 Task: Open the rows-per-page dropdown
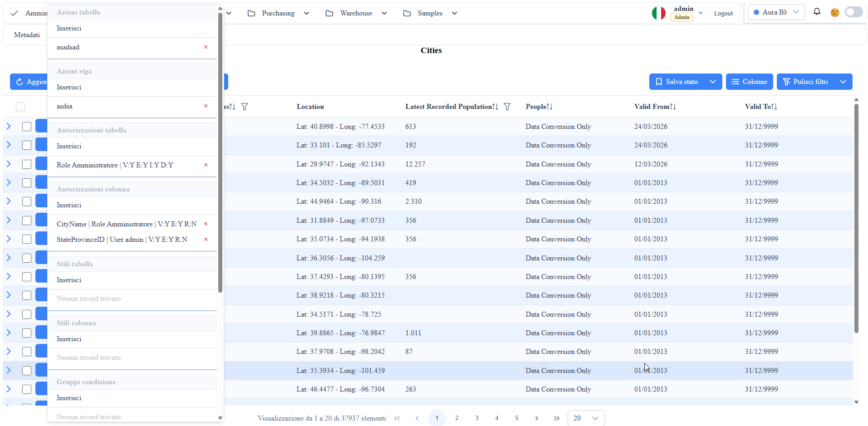click(586, 418)
